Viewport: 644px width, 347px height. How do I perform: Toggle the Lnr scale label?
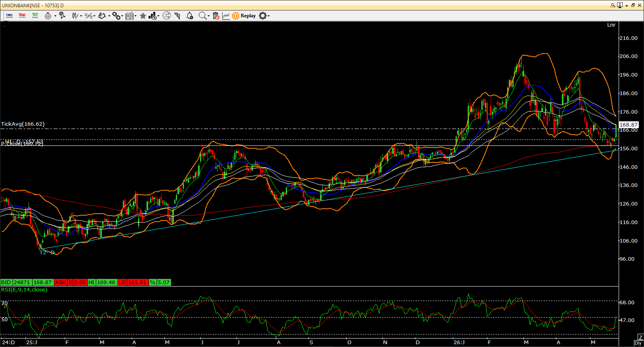click(611, 25)
